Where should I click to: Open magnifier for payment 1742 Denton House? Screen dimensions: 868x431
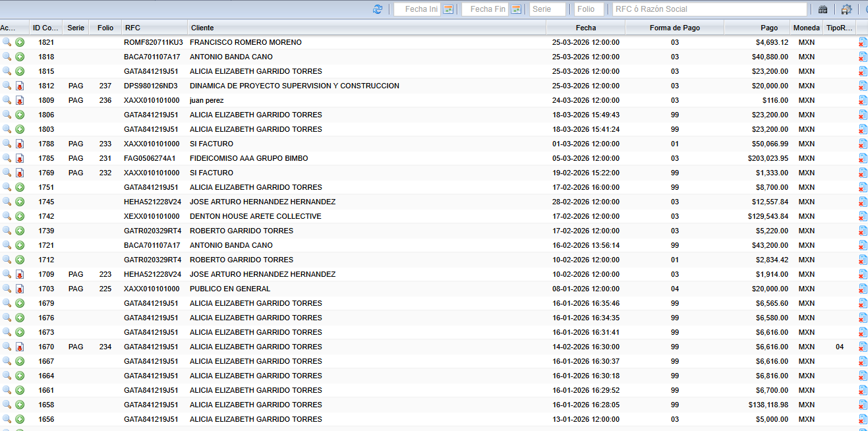[x=7, y=216]
